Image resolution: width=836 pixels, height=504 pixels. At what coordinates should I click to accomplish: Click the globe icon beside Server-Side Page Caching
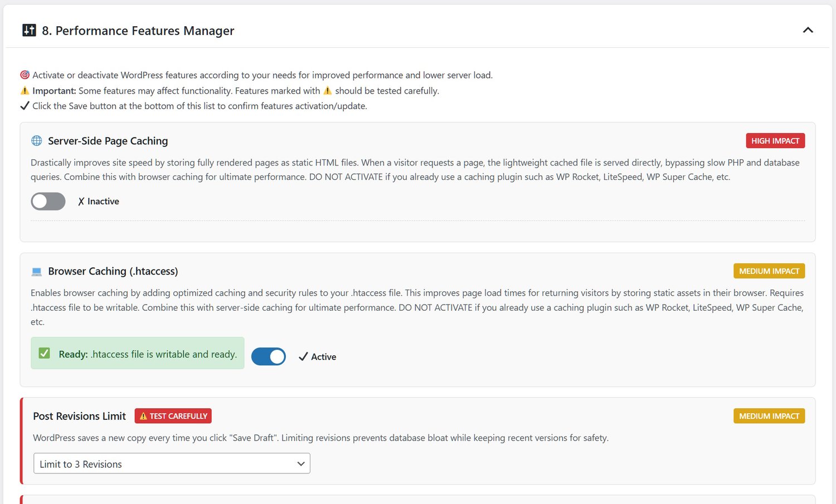tap(37, 141)
